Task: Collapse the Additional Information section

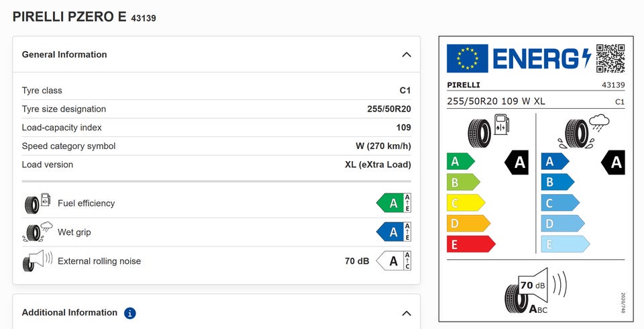Action: (407, 314)
